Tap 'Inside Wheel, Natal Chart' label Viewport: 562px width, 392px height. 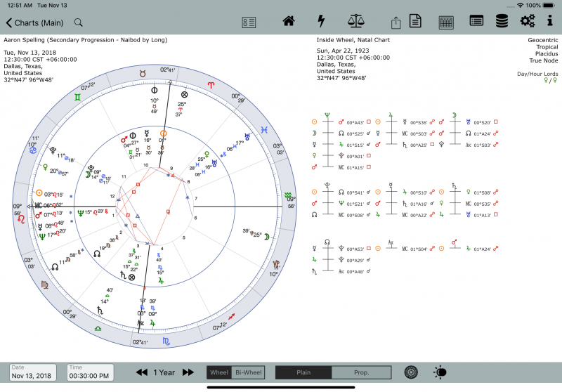(353, 40)
